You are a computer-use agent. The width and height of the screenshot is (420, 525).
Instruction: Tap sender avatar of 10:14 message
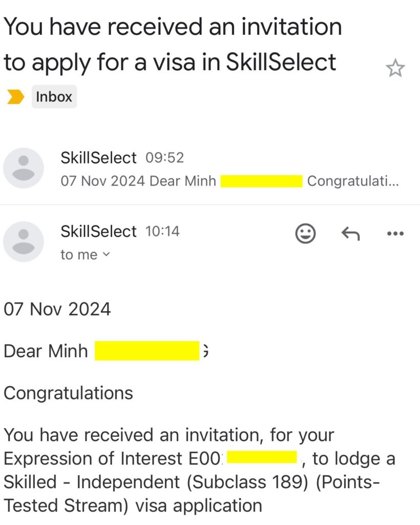(24, 241)
